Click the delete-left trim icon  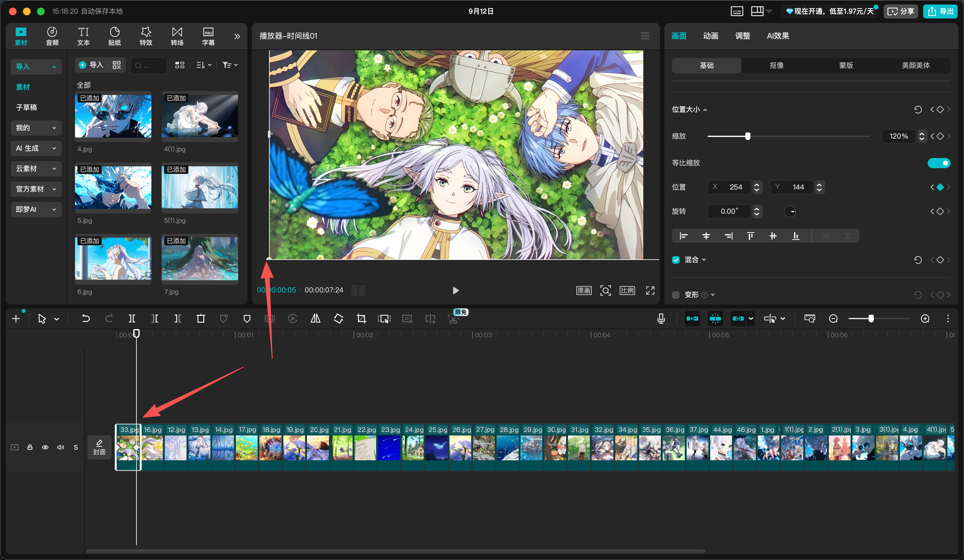155,319
